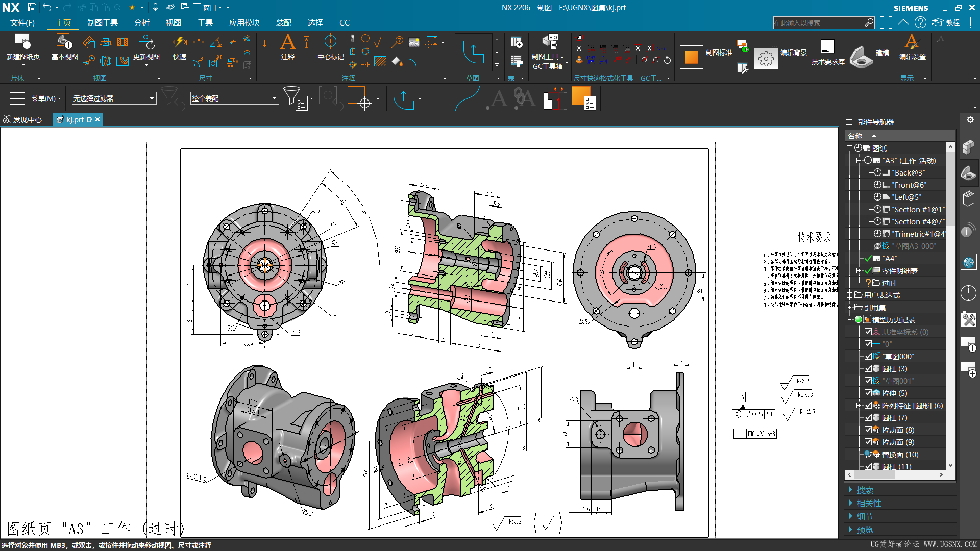
Task: Open the history clock icon in right sidebar
Action: [968, 293]
